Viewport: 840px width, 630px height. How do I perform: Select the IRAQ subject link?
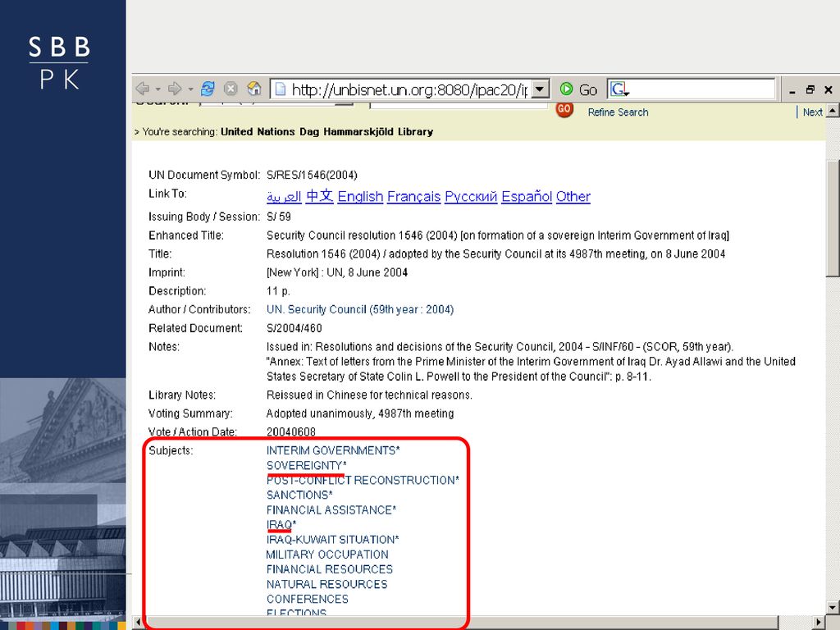281,525
